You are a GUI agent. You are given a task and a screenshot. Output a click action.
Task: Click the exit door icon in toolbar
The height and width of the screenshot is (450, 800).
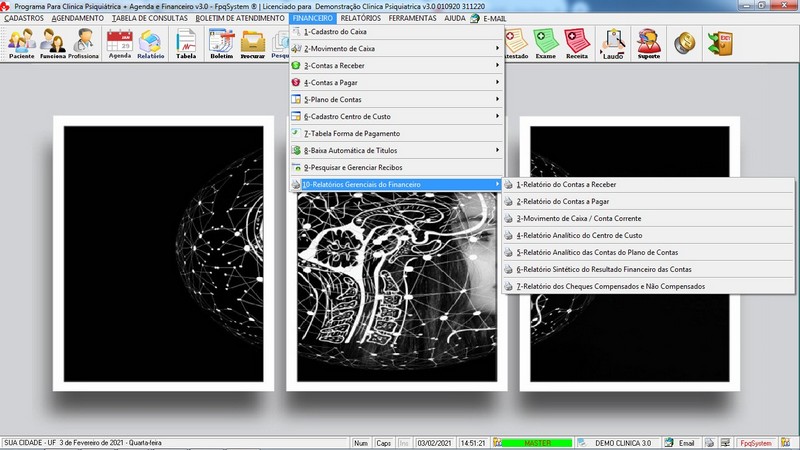[719, 44]
